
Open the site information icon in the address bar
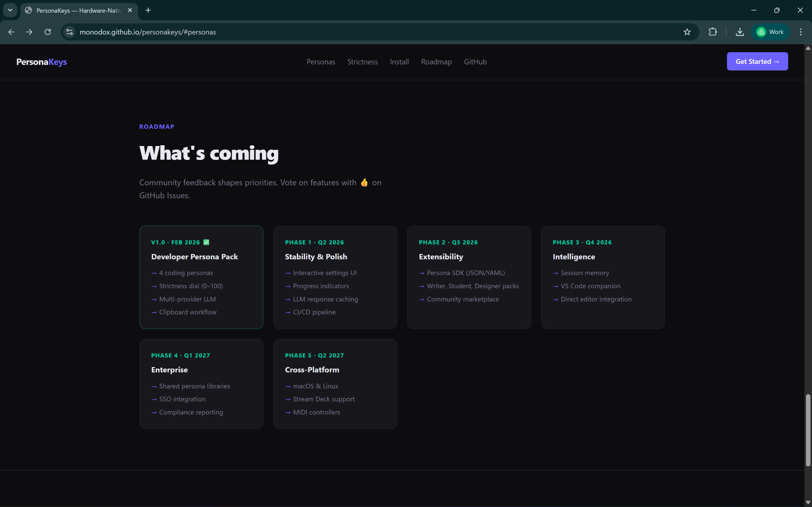(70, 32)
